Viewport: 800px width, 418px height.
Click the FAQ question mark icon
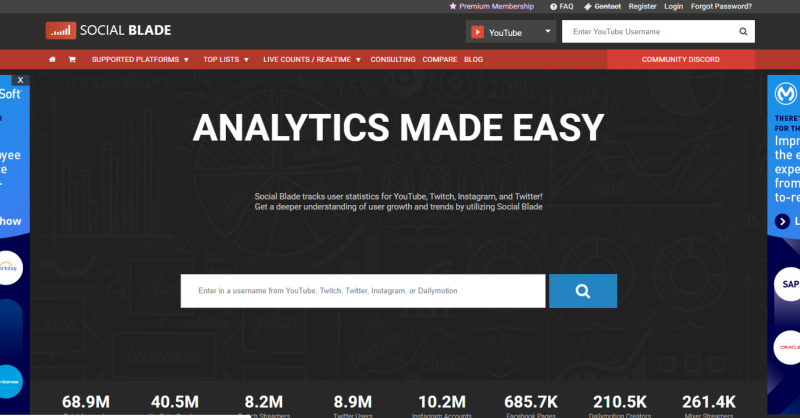(553, 7)
